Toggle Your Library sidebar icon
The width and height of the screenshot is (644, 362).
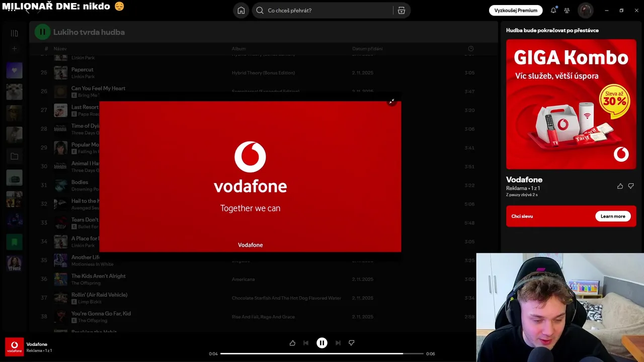[x=14, y=33]
